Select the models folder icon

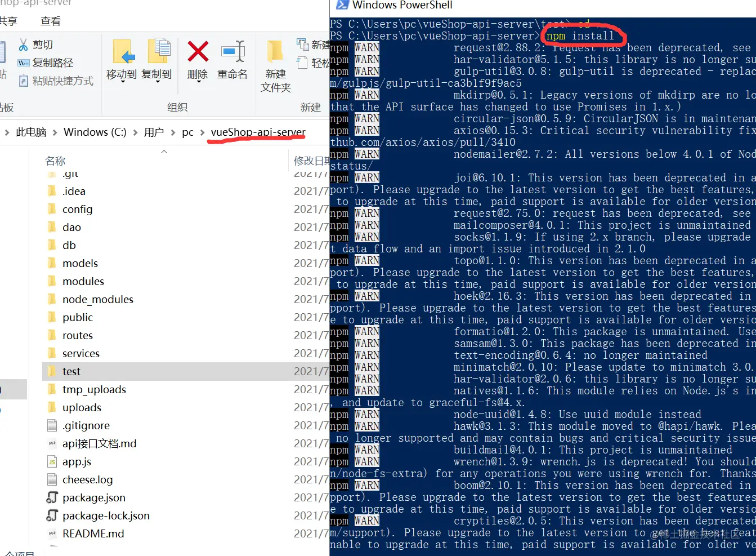click(x=52, y=263)
